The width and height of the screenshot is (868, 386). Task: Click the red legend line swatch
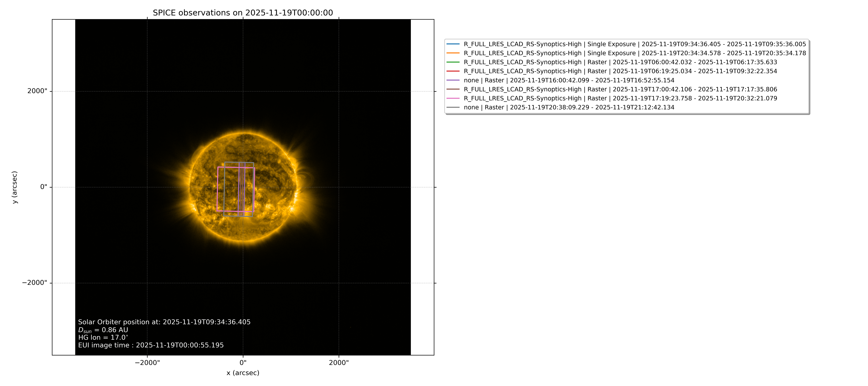(x=453, y=71)
